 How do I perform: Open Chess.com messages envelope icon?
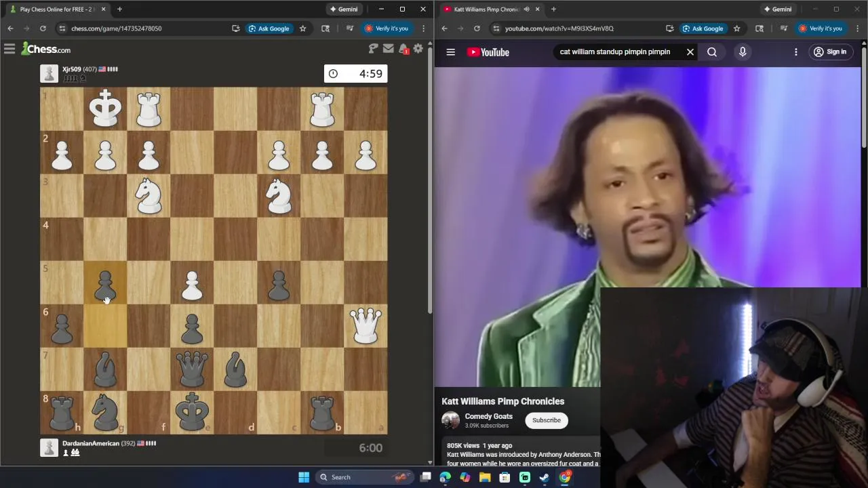tap(389, 49)
